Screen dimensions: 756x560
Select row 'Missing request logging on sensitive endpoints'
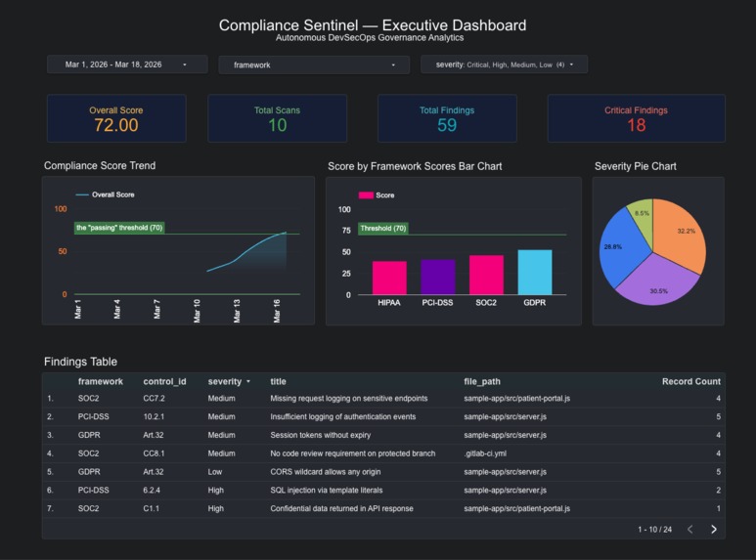tap(383, 399)
